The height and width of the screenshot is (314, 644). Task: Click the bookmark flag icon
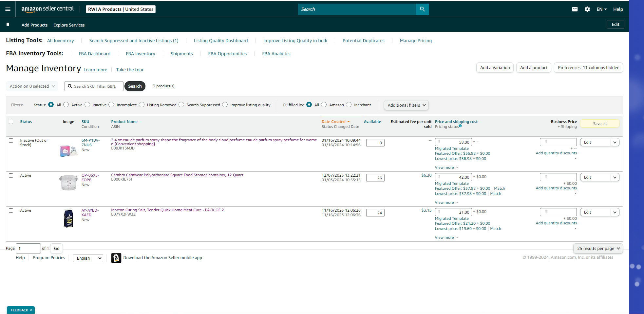click(x=8, y=25)
